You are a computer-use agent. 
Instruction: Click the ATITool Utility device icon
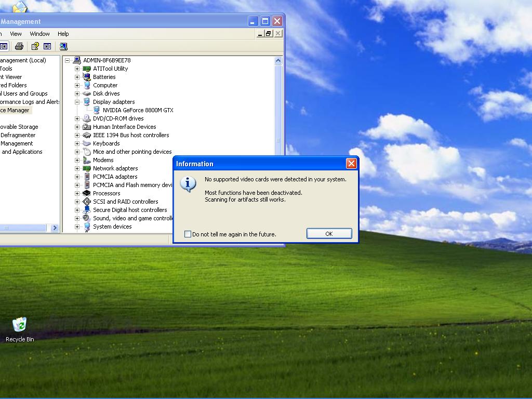(x=87, y=69)
